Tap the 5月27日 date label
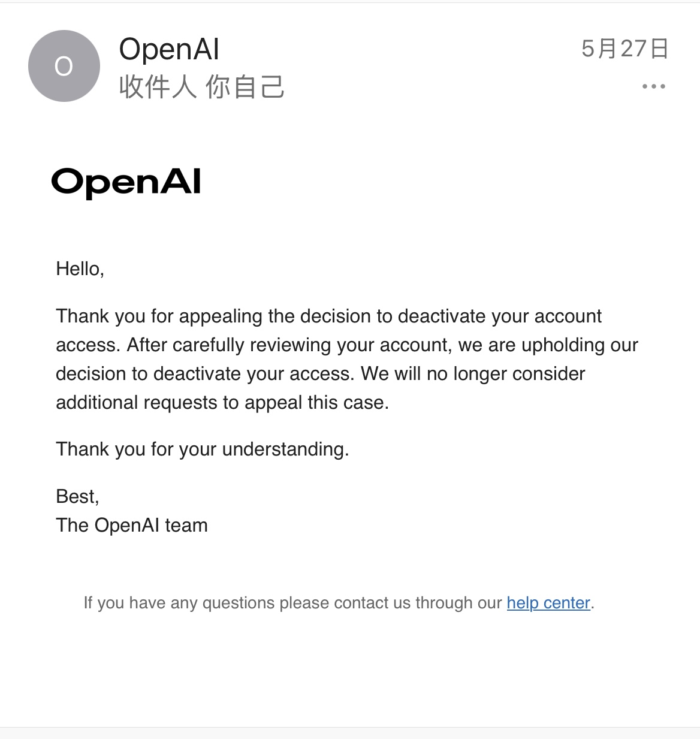This screenshot has width=700, height=739. click(624, 49)
